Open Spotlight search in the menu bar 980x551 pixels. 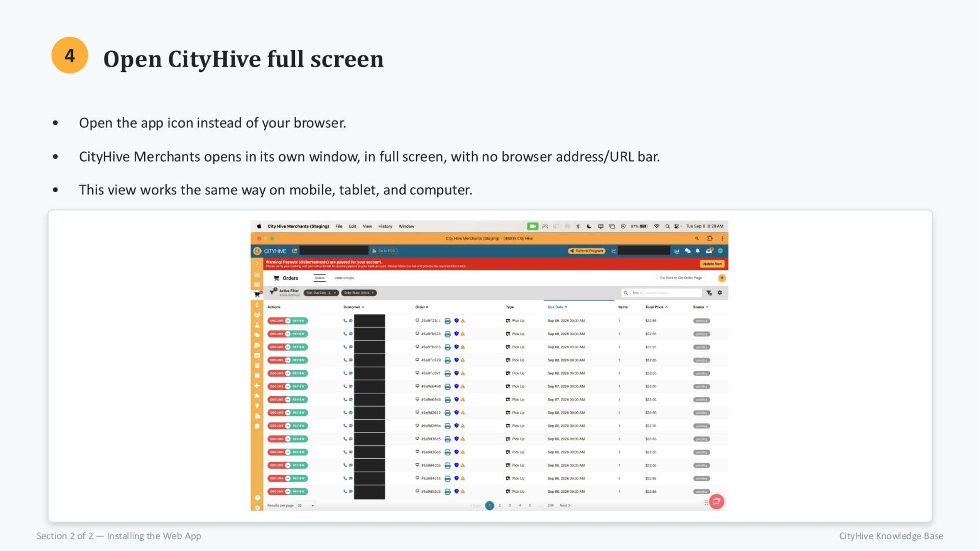pos(668,226)
